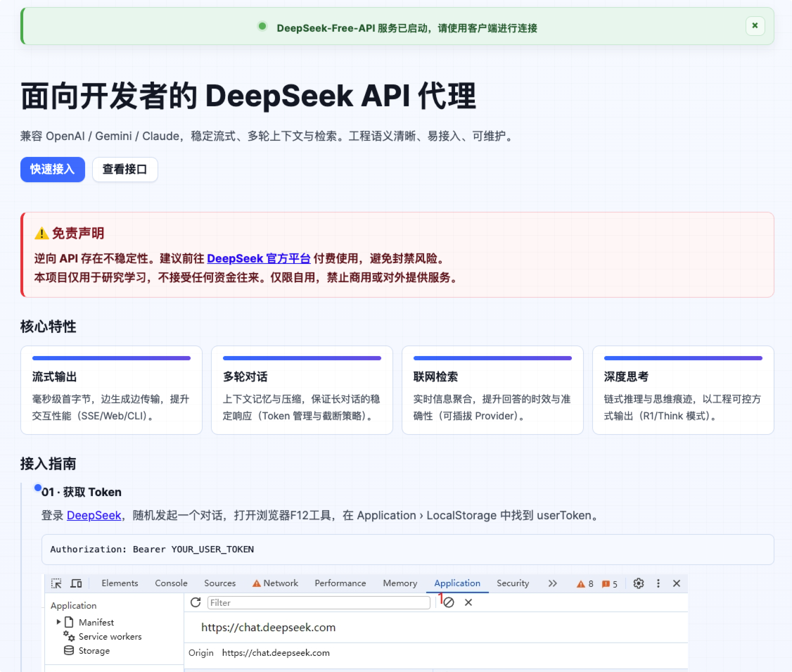792x672 pixels.
Task: Switch to the Sources tab
Action: (x=219, y=583)
